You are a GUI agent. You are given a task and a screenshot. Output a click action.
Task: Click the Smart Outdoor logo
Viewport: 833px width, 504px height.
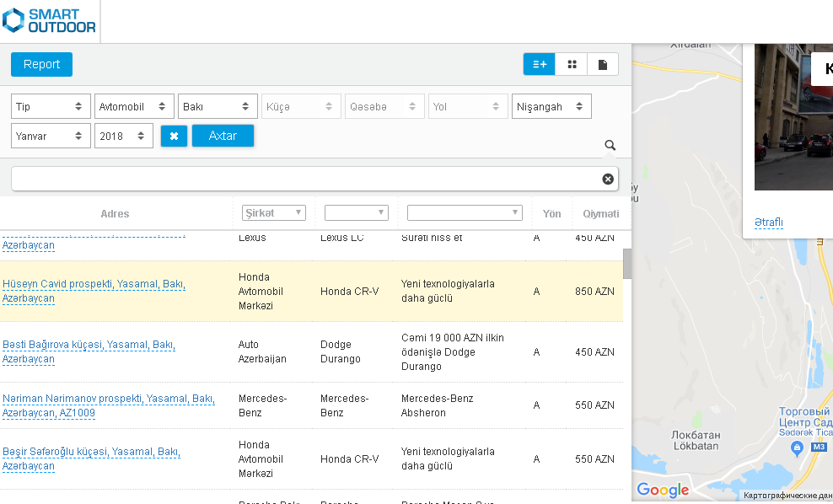coord(49,21)
